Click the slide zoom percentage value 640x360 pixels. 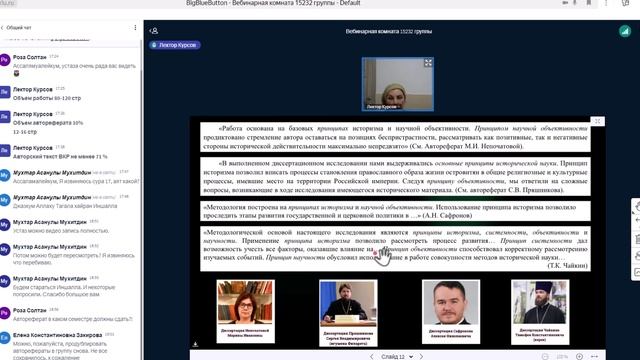point(562,357)
